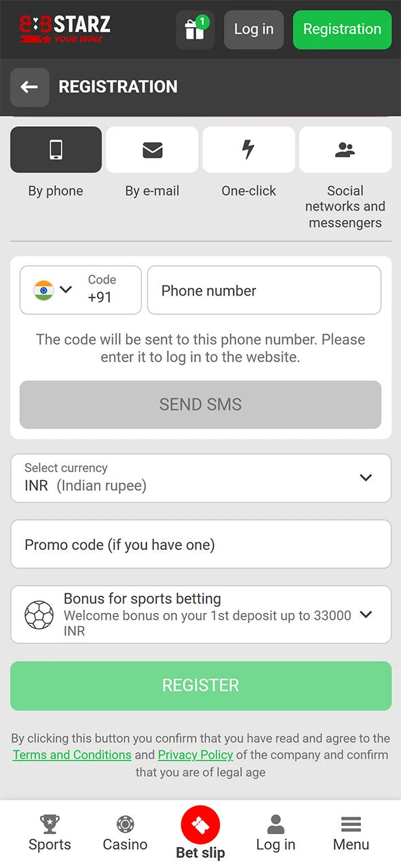Open the Select currency INR dropdown
The width and height of the screenshot is (401, 868).
(201, 478)
